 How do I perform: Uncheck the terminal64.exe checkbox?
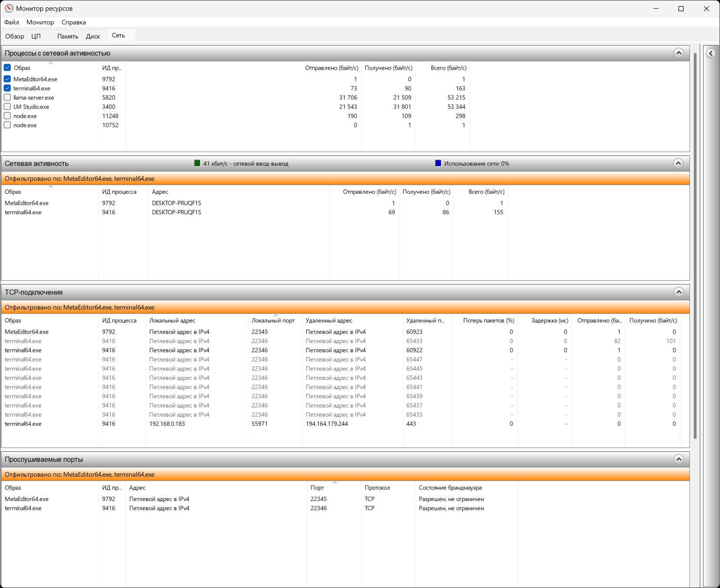point(7,88)
